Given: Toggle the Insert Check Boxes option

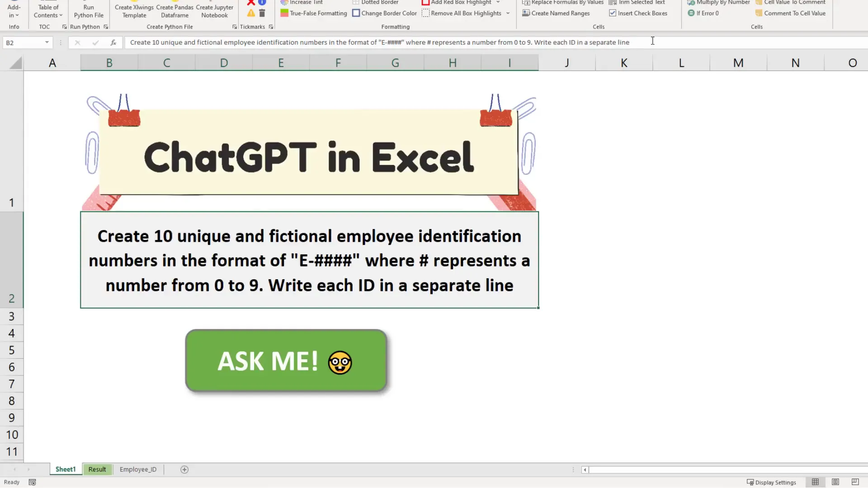Looking at the screenshot, I should [x=638, y=13].
